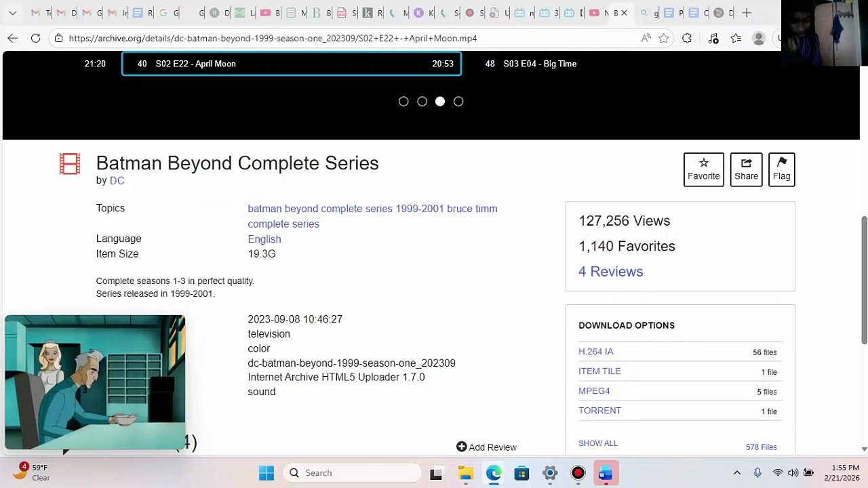Click the film reel media type icon

tap(70, 164)
